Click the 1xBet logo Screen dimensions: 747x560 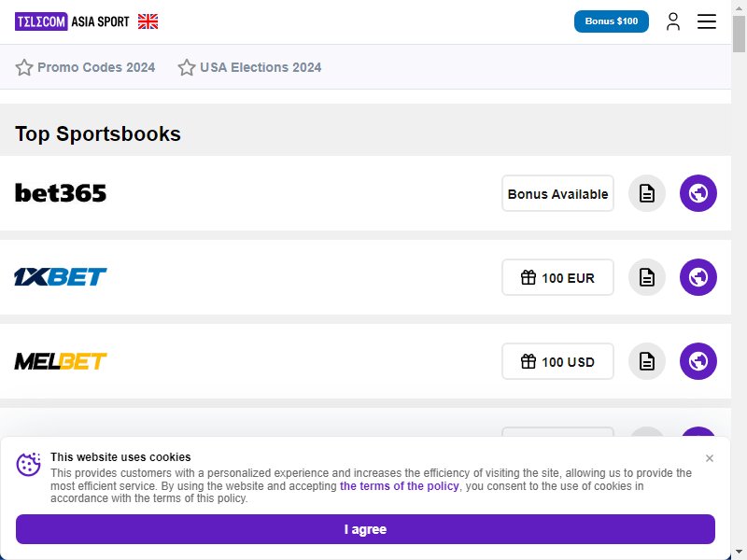[61, 276]
